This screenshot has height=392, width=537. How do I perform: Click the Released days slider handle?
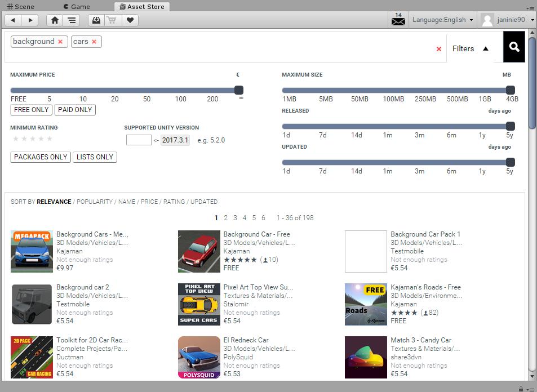[x=511, y=126]
